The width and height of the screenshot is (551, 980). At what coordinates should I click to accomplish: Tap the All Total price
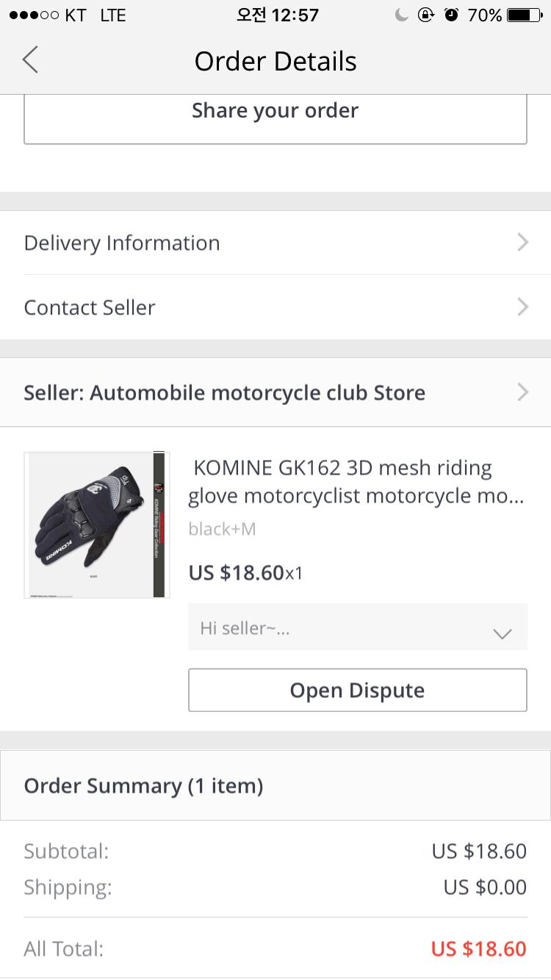(478, 948)
